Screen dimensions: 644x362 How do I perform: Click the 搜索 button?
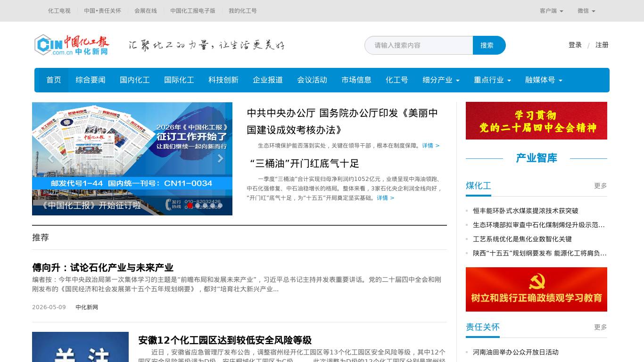pyautogui.click(x=489, y=45)
